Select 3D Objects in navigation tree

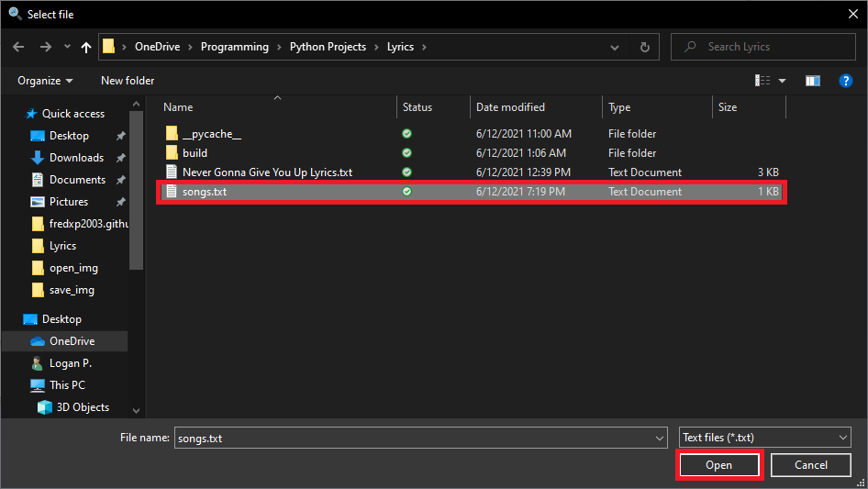pos(83,407)
